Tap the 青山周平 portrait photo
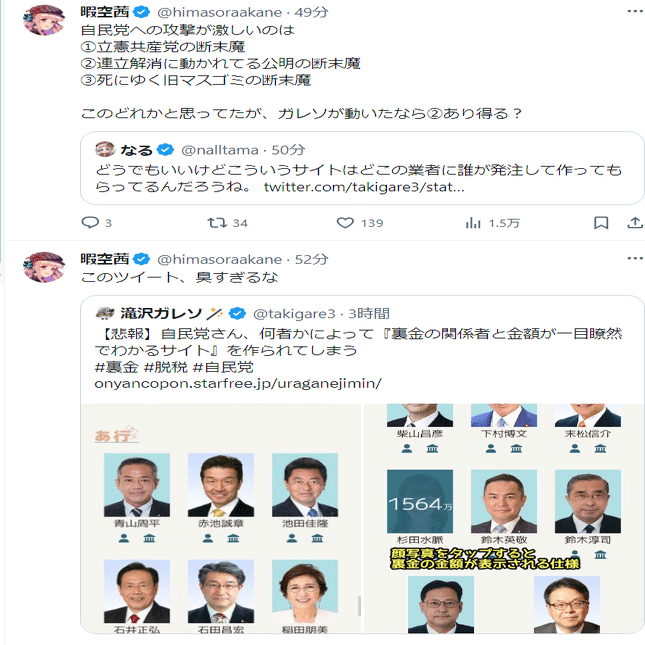 click(137, 485)
